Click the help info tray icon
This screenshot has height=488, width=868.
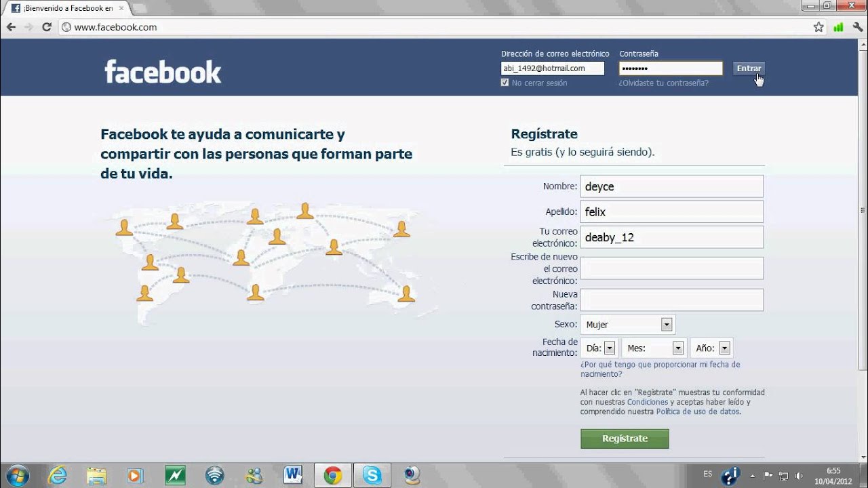tap(731, 475)
